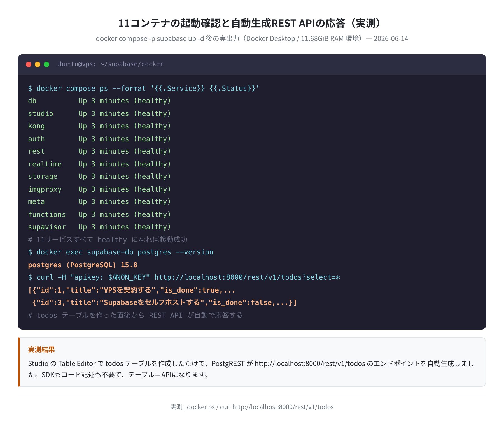Viewport: 504px width, 422px height.
Task: Click the comment '# todos テーブルを作った直後から REST API'
Action: (136, 315)
